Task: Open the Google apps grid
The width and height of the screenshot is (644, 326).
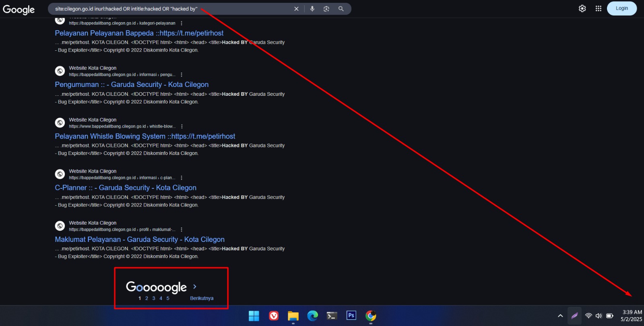Action: click(599, 8)
